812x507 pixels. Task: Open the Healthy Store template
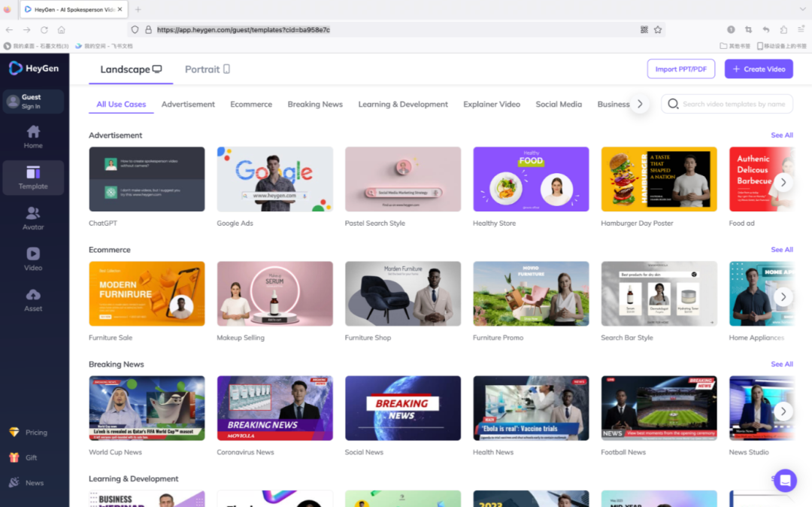[531, 179]
